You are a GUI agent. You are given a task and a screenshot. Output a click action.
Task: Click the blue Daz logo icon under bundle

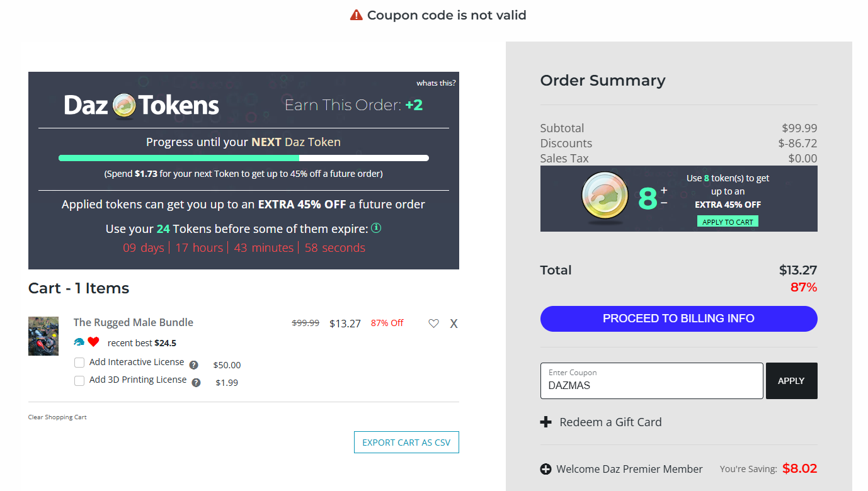coord(79,342)
